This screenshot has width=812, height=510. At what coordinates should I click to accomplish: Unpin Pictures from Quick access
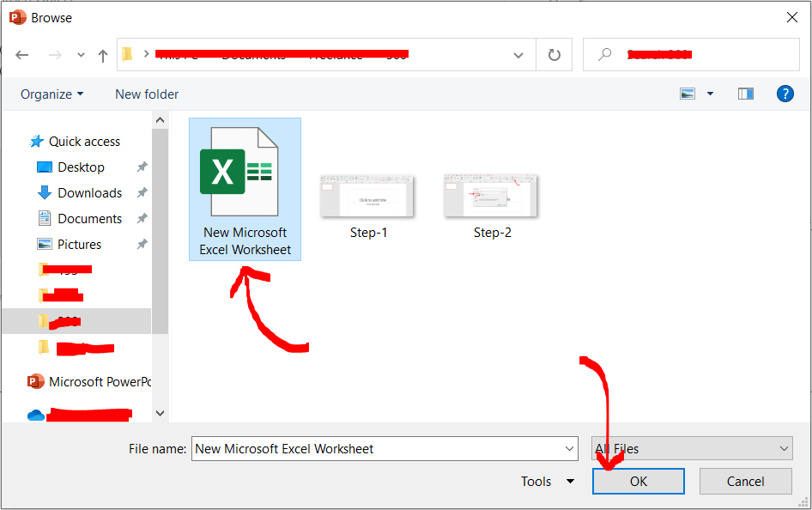tap(141, 244)
